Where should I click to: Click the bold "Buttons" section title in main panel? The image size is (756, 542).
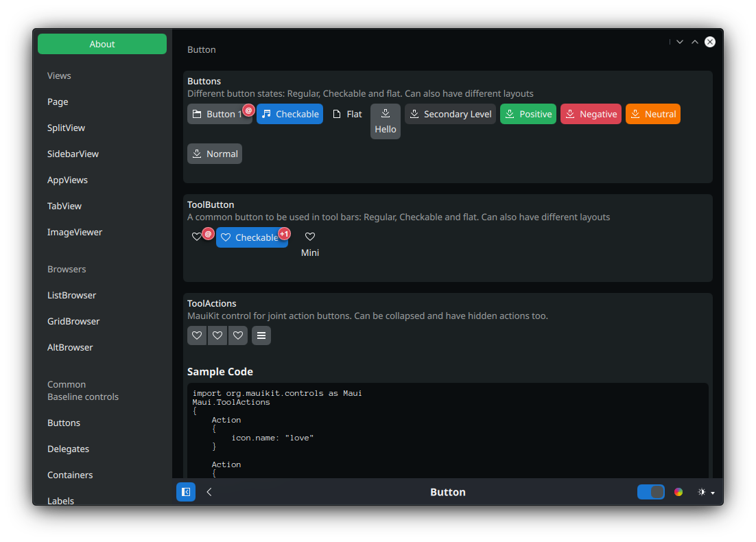pos(204,82)
